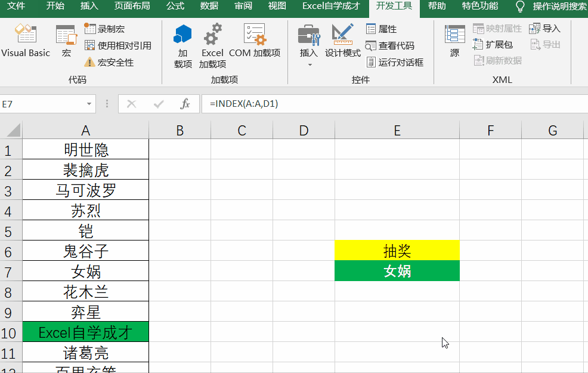The height and width of the screenshot is (373, 588).
Task: Click the formula bar expand dots handle
Action: click(107, 104)
